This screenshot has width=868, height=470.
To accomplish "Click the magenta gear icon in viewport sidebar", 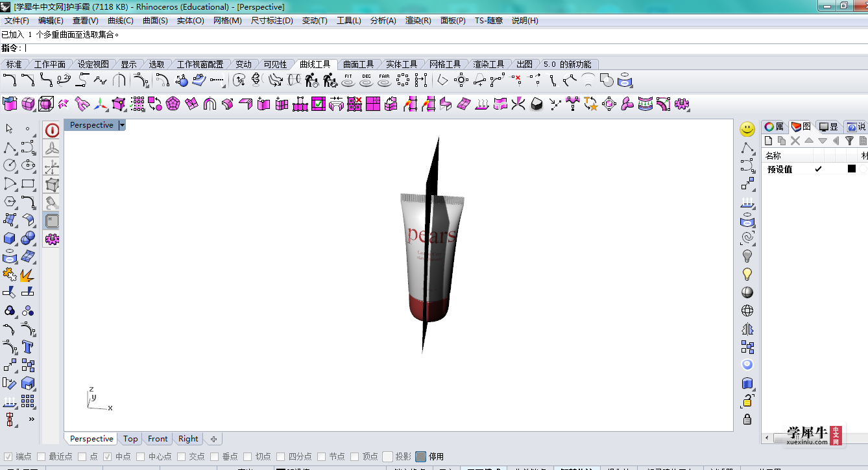I will (x=52, y=239).
